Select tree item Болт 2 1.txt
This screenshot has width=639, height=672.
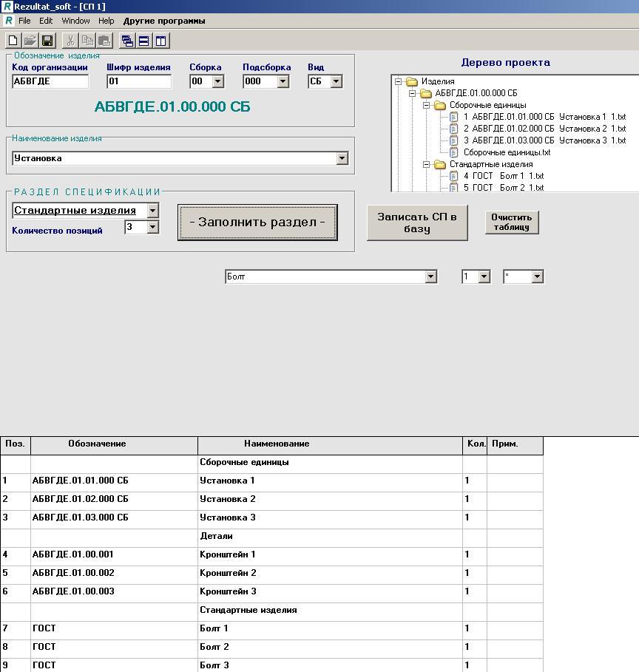tap(504, 188)
